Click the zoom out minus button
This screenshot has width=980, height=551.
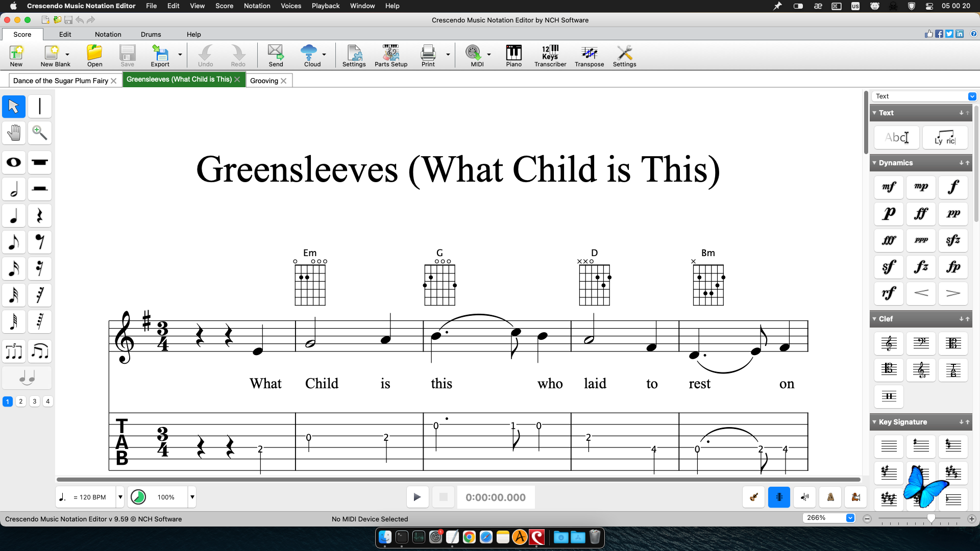867,518
